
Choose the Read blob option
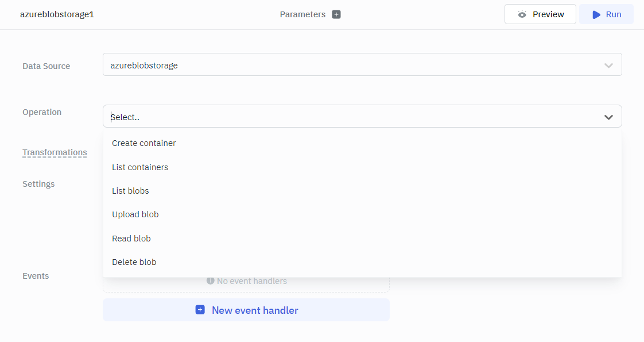[131, 239]
